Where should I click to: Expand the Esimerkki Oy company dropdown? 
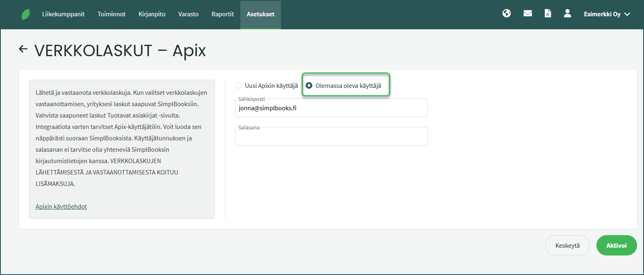pyautogui.click(x=607, y=14)
